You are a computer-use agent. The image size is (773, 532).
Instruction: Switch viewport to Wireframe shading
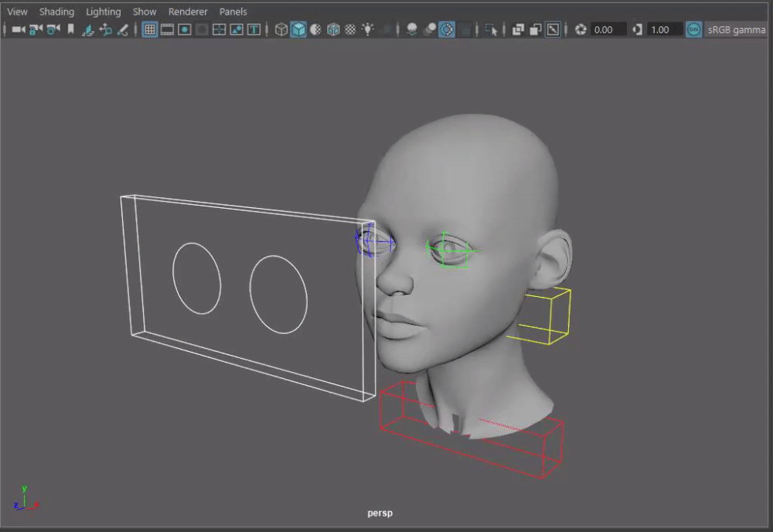pos(281,29)
